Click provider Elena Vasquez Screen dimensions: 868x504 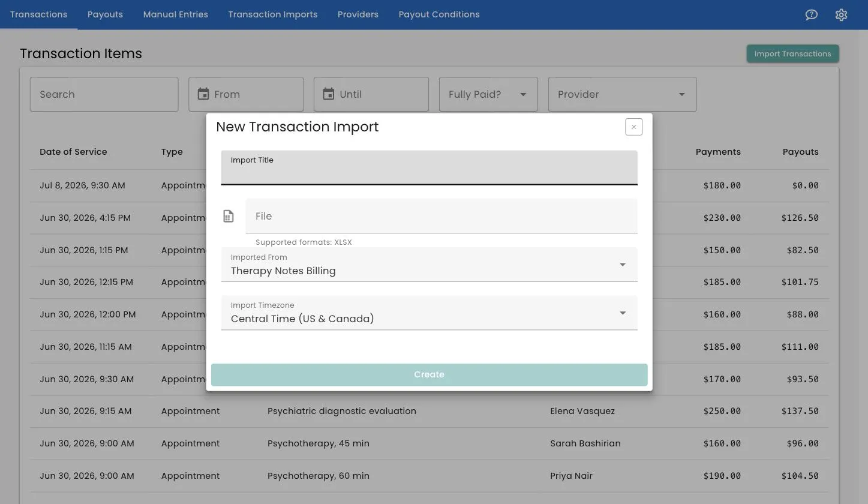[582, 411]
